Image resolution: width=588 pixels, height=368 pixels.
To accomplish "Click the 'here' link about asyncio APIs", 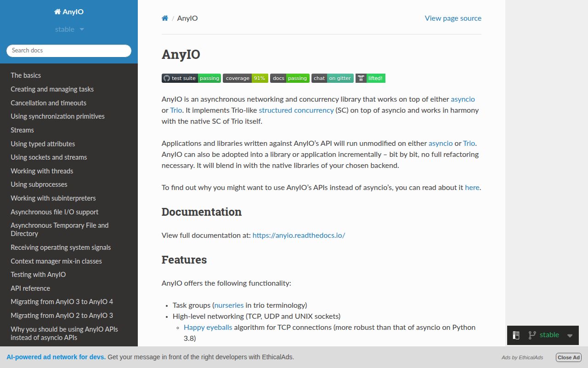I will pyautogui.click(x=472, y=188).
